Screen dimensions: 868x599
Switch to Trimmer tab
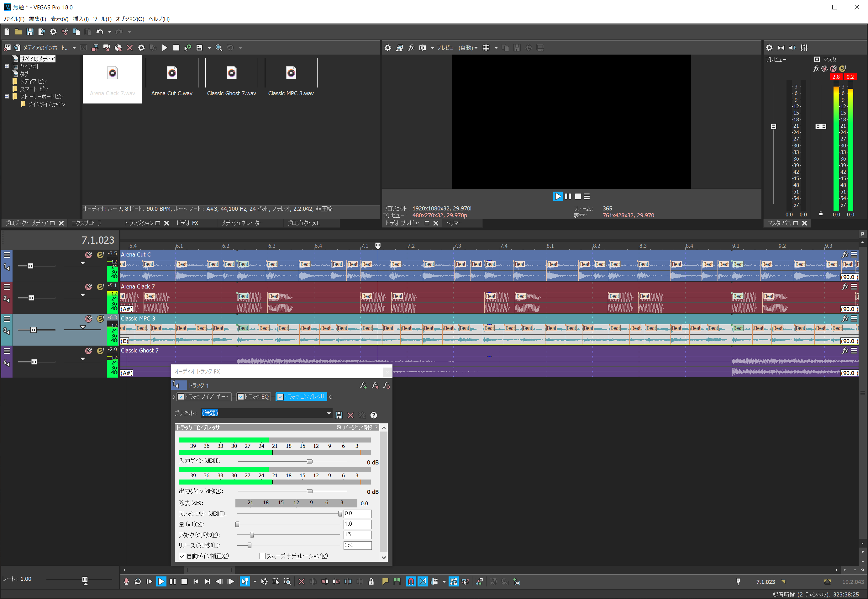[454, 223]
